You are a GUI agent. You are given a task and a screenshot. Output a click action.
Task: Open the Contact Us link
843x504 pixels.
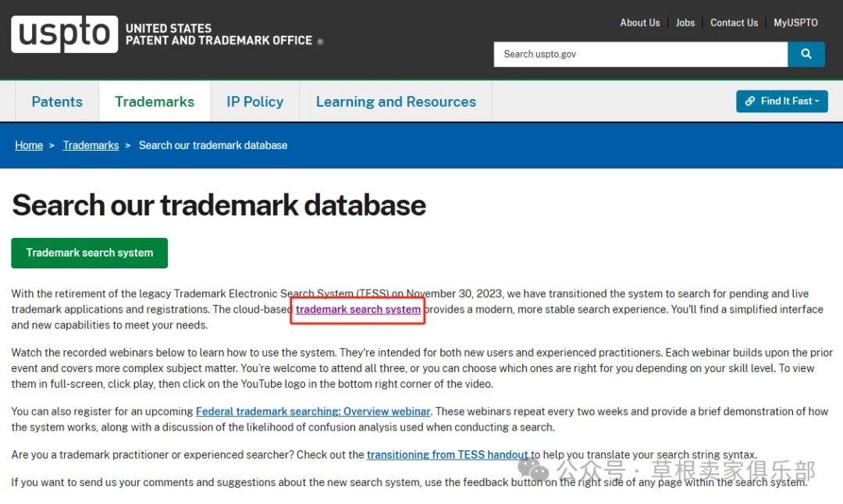pyautogui.click(x=734, y=23)
